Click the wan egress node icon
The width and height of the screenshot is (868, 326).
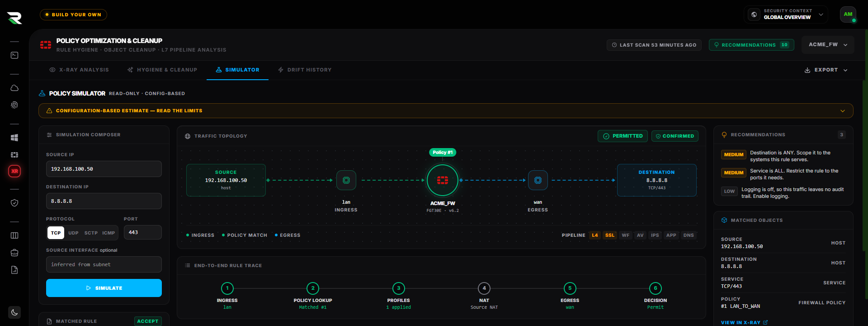(x=538, y=180)
